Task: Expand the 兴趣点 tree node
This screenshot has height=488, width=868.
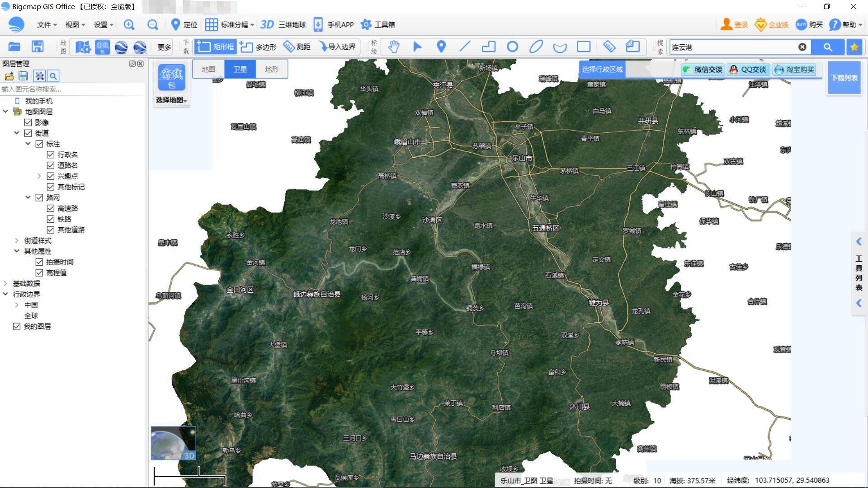Action: (x=39, y=176)
